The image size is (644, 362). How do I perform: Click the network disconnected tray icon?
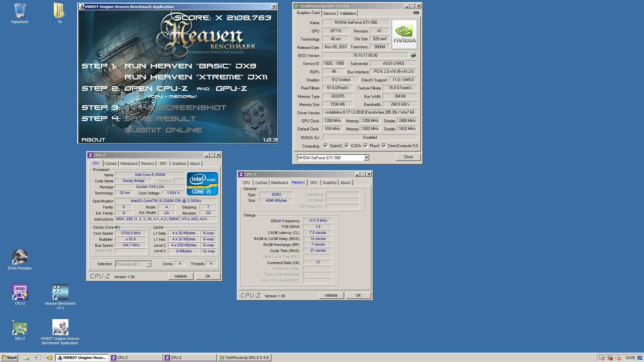pos(610,358)
